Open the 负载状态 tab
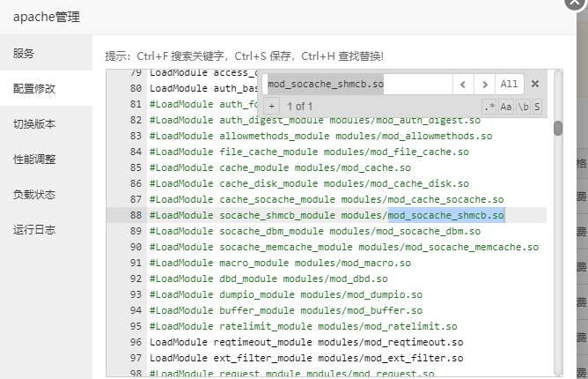The image size is (588, 379). [x=46, y=194]
